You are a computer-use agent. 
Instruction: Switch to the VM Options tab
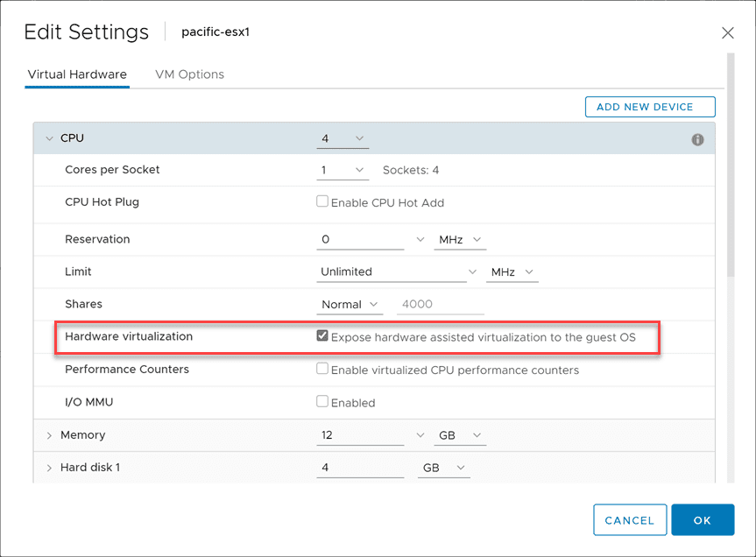pyautogui.click(x=189, y=74)
